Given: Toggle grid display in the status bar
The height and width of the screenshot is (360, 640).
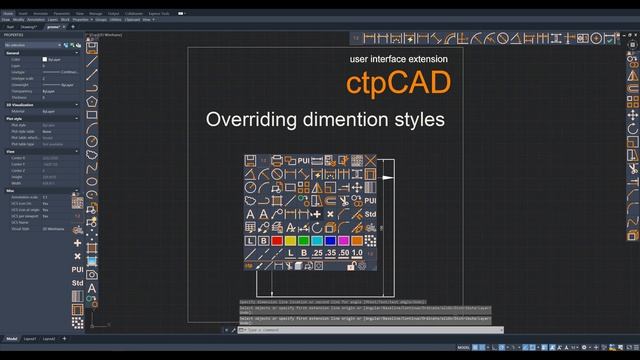Looking at the screenshot, I should pyautogui.click(x=475, y=347).
